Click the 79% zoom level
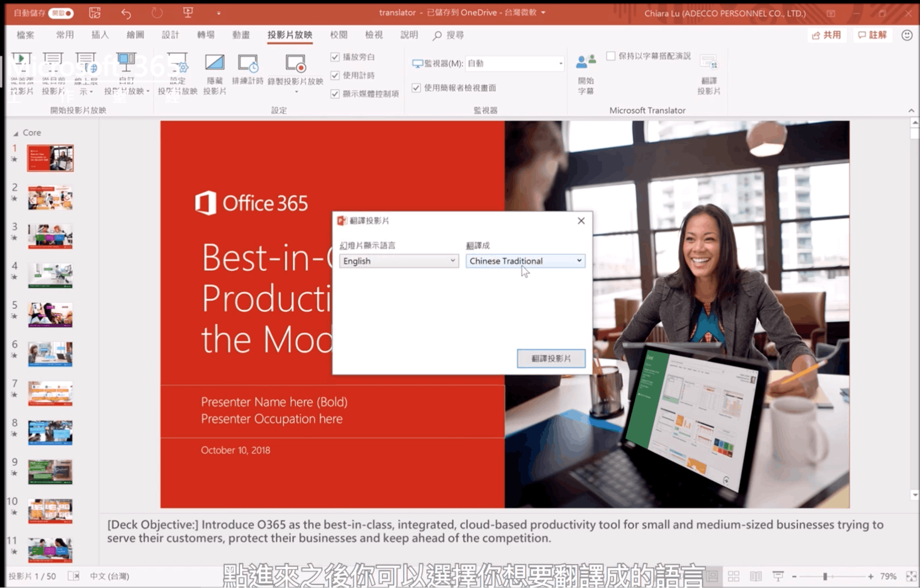920x588 pixels. pyautogui.click(x=888, y=576)
